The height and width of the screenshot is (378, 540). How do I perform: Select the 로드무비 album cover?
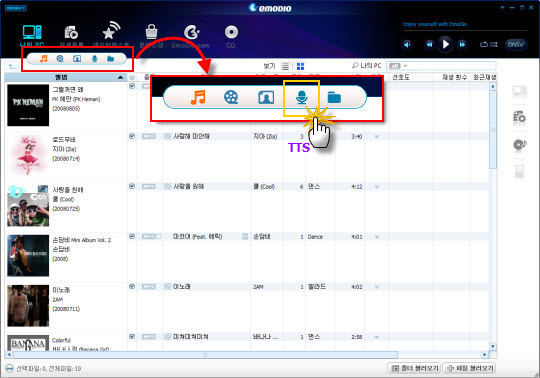[28, 155]
